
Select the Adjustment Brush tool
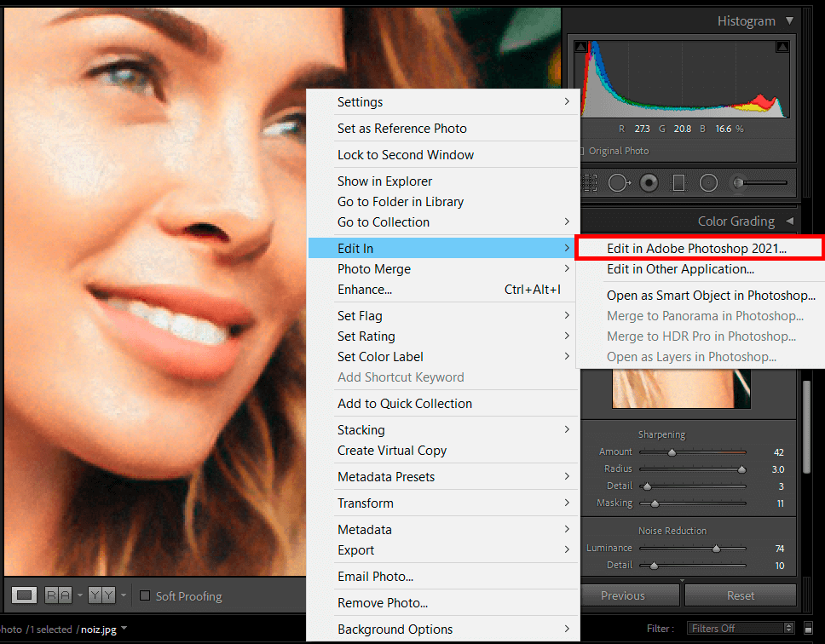pos(759,183)
